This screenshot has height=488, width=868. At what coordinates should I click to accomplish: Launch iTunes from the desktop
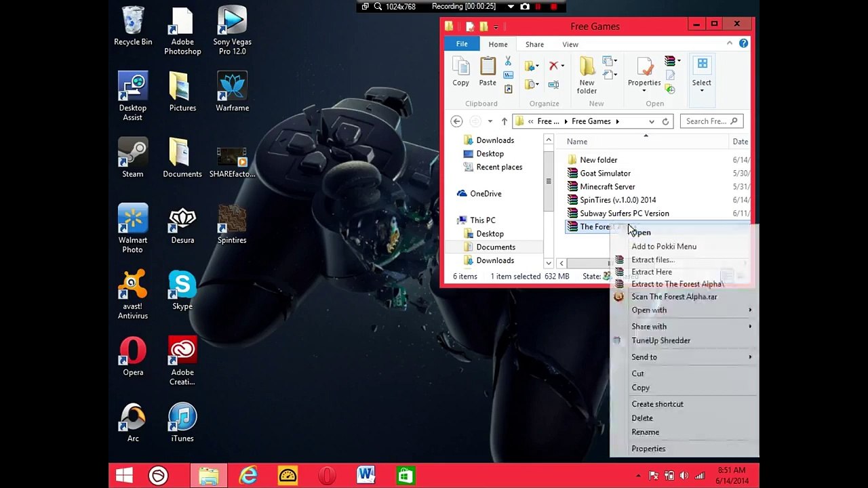tap(182, 423)
